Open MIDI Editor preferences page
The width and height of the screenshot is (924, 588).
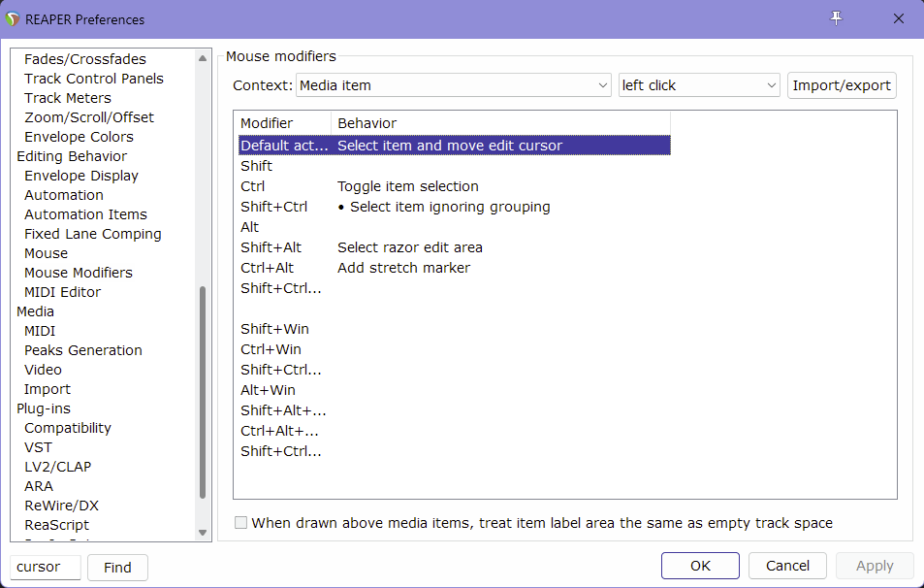click(x=62, y=292)
